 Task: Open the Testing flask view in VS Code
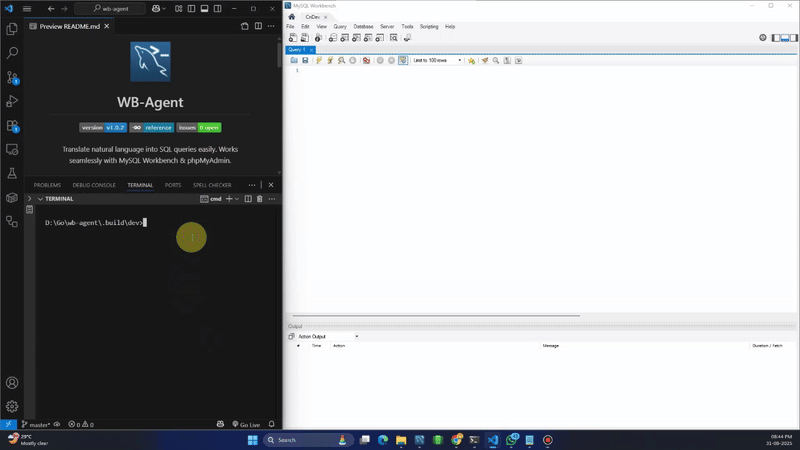click(12, 173)
